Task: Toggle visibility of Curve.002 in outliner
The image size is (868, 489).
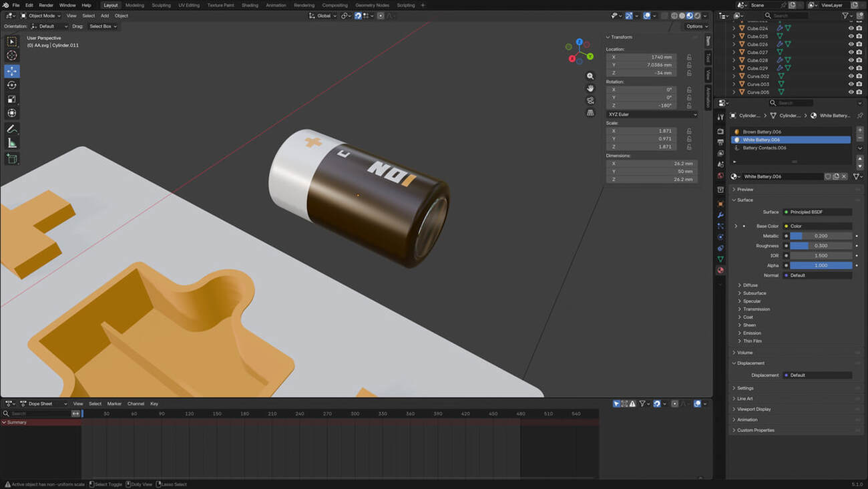Action: pyautogui.click(x=851, y=76)
